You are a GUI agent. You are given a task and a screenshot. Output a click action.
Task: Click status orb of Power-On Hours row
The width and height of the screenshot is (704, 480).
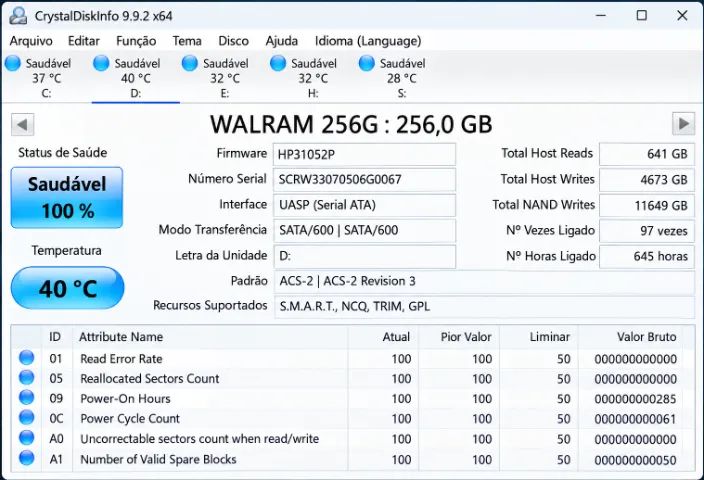[26, 398]
